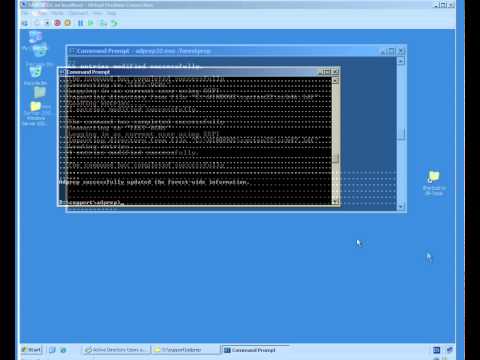Click the green Revert arrow icon
This screenshot has height=360, width=480.
pyautogui.click(x=114, y=23)
